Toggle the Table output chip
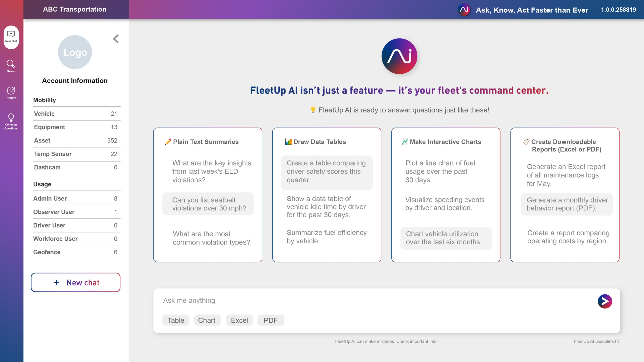 [x=176, y=320]
